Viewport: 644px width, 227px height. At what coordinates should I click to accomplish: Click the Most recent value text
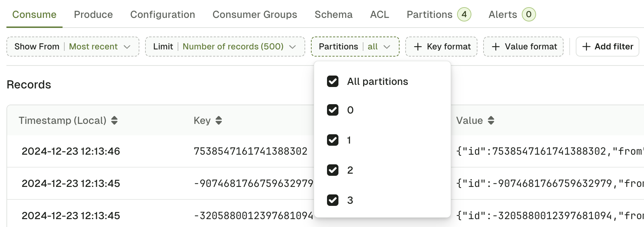tap(93, 47)
